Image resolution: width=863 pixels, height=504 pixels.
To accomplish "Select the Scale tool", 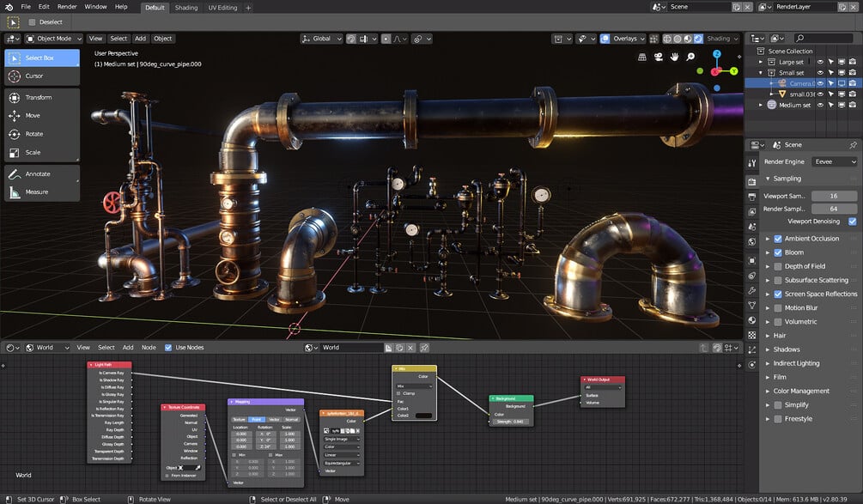I will click(x=42, y=153).
